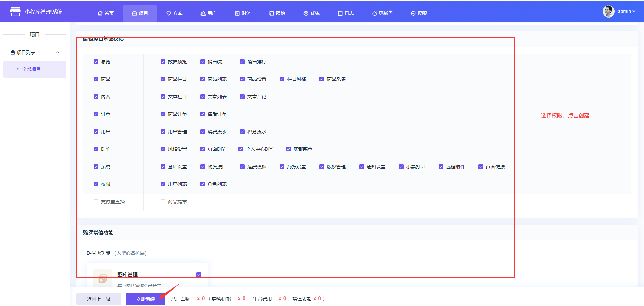The image size is (644, 306).
Task: Click the 图库管理 gallery icon
Action: (x=102, y=278)
